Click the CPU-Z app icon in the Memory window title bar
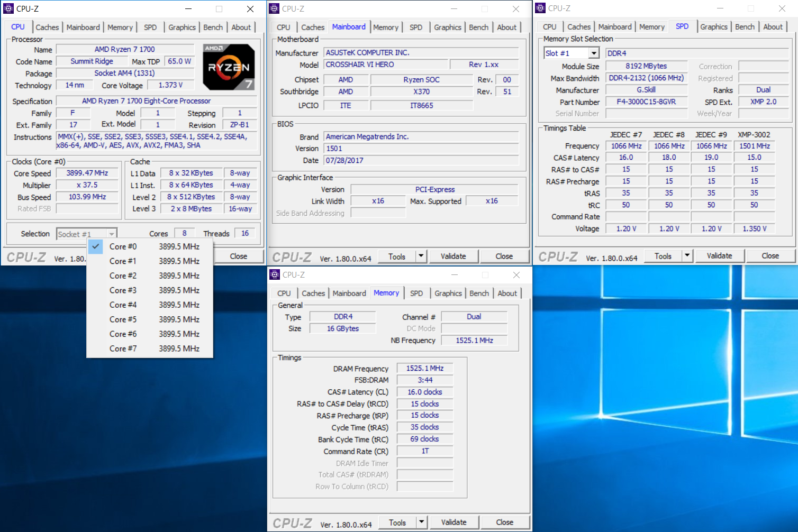Image resolution: width=798 pixels, height=532 pixels. pos(275,274)
